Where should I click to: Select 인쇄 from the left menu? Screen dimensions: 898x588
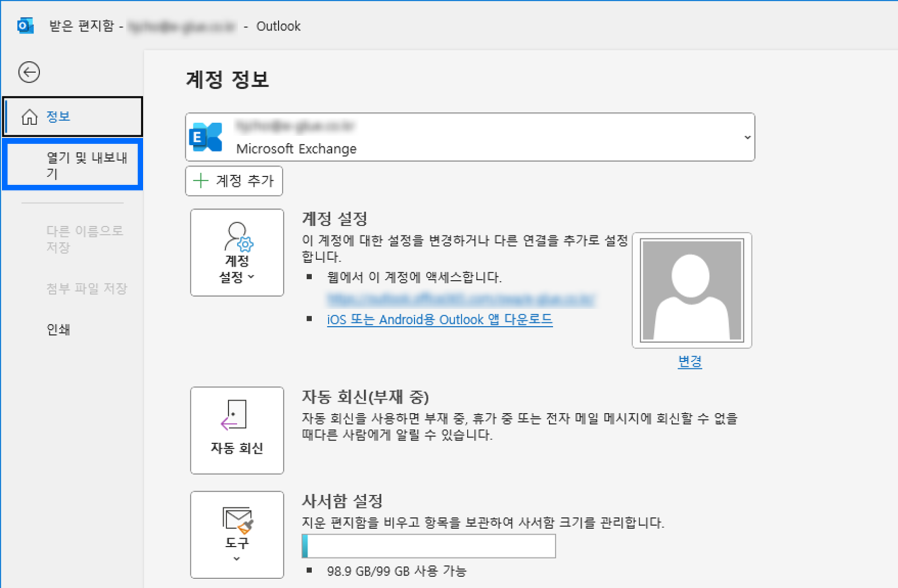(x=58, y=329)
